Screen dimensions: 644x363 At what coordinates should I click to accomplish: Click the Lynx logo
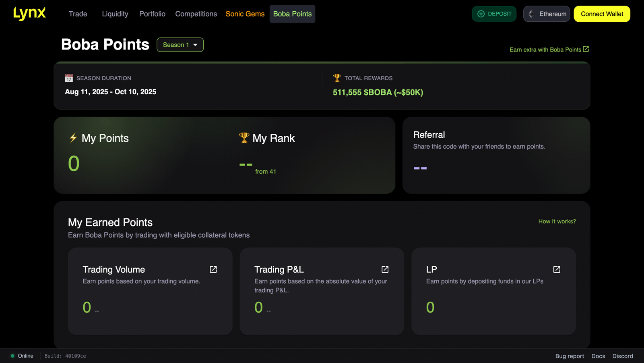coord(29,13)
